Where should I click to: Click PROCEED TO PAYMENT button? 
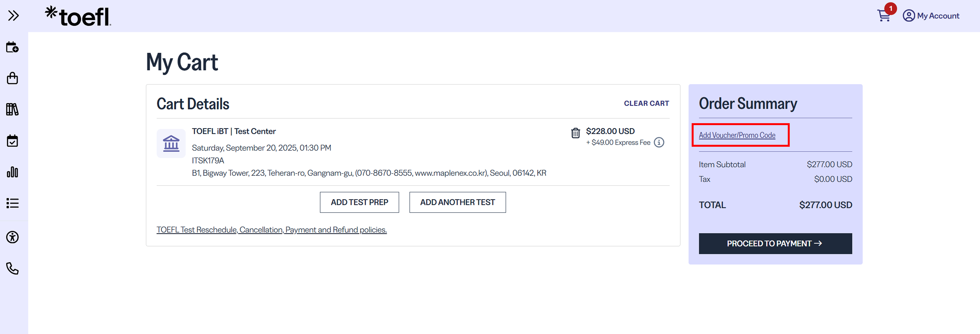[775, 243]
